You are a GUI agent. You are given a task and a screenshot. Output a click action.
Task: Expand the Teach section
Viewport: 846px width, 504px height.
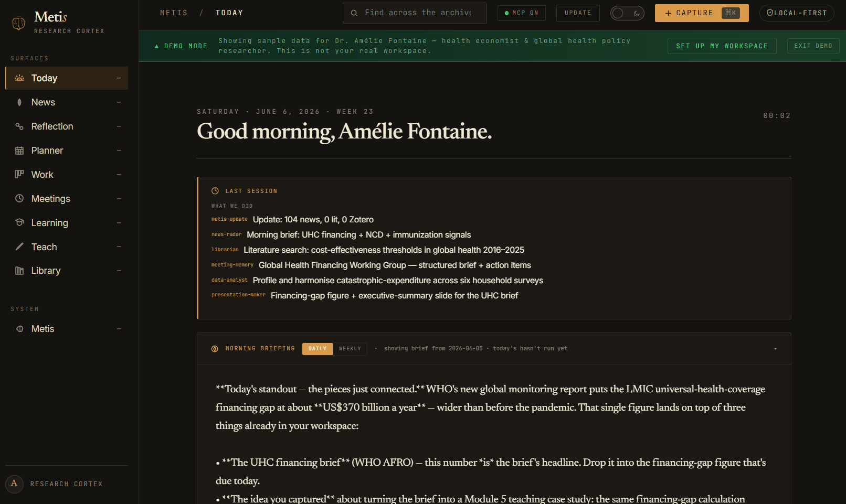pyautogui.click(x=119, y=246)
